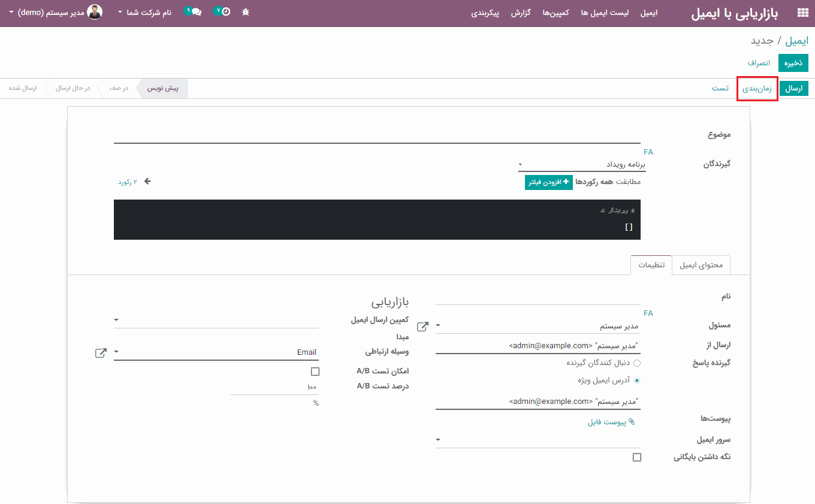Image resolution: width=815 pixels, height=504 pixels.
Task: Click the ۲ رکورد records link
Action: [x=127, y=182]
